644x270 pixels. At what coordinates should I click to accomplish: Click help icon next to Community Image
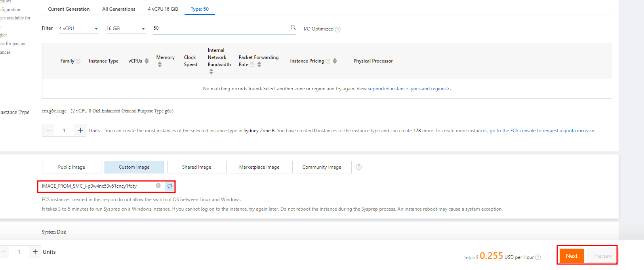coord(359,167)
